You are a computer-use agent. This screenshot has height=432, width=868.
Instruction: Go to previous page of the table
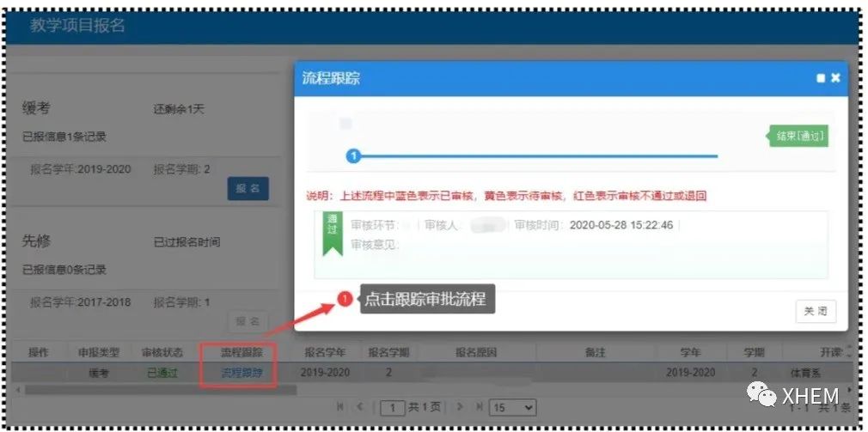pos(361,406)
